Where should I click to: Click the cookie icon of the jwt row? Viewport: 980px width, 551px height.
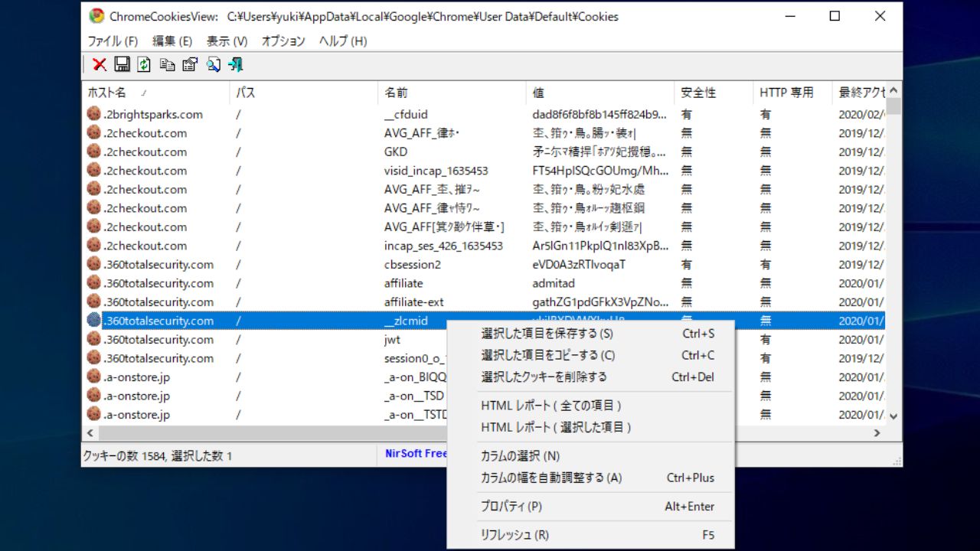coord(93,339)
